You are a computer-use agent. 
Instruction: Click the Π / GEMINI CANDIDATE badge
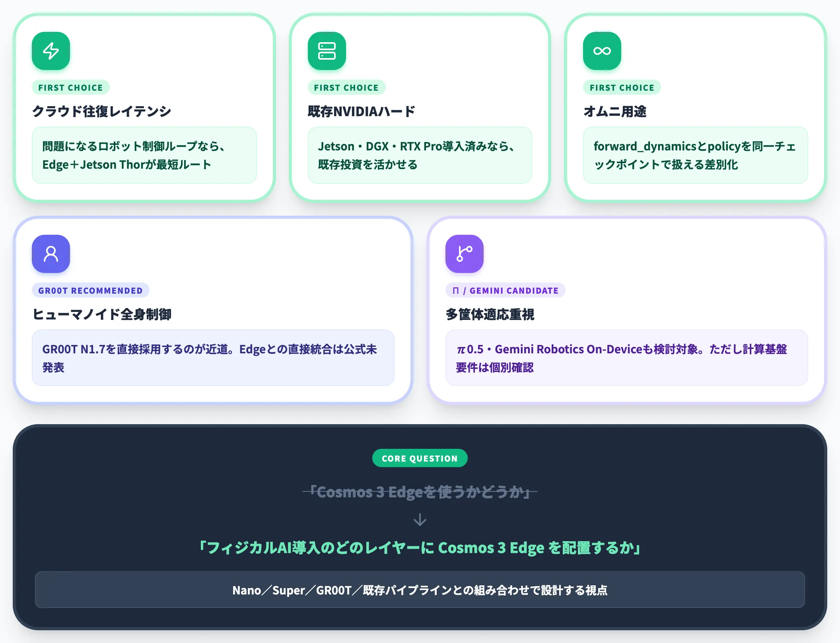click(506, 290)
